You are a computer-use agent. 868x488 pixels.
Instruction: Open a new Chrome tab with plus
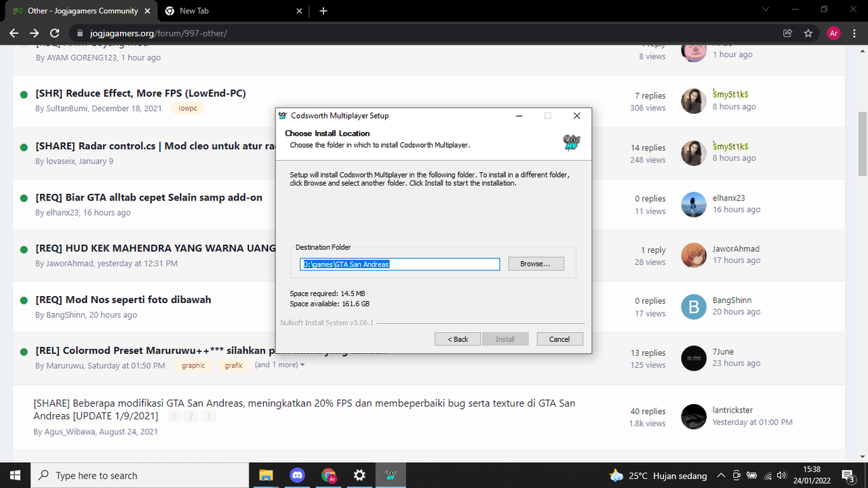[323, 11]
